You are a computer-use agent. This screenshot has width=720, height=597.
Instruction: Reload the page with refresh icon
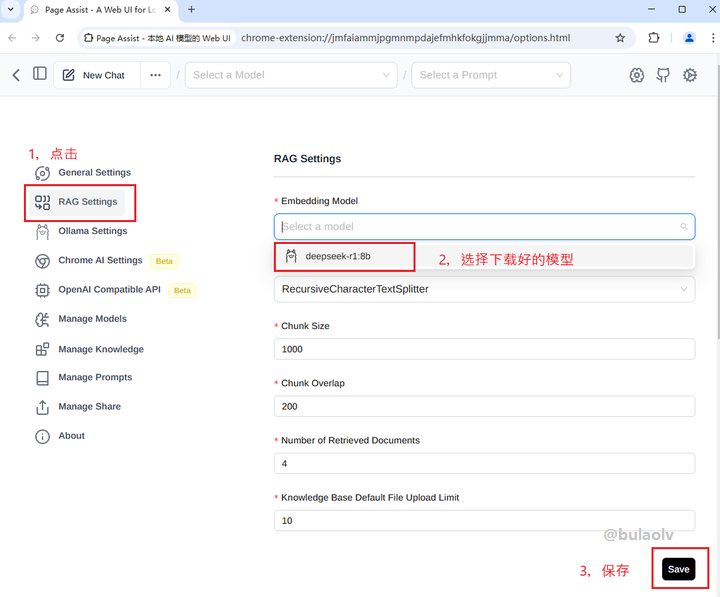pos(60,38)
